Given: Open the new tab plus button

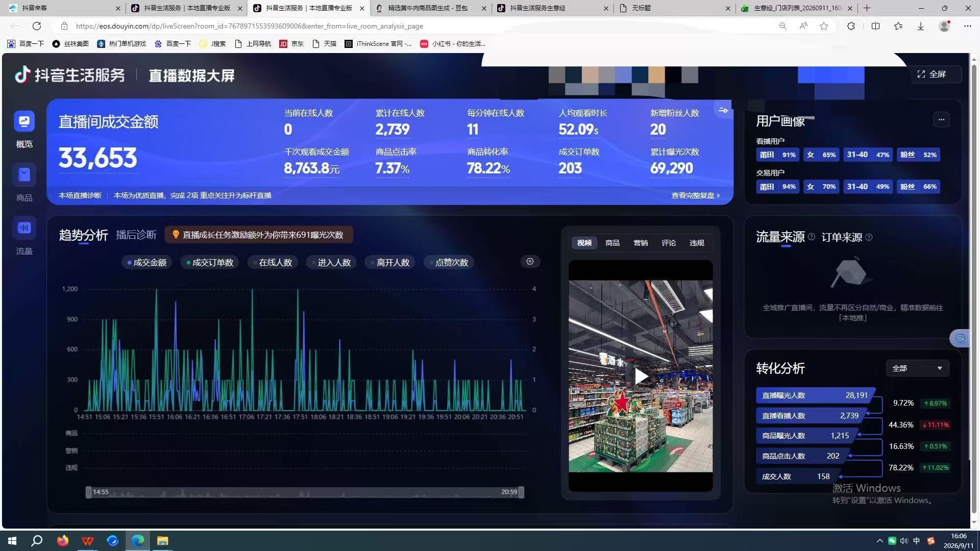Looking at the screenshot, I should 867,8.
